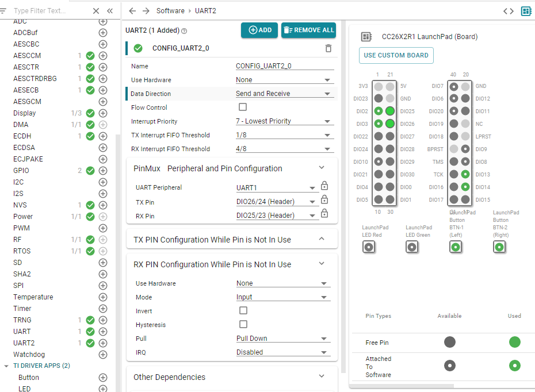Add an I2C instance with plus icon

(x=103, y=182)
